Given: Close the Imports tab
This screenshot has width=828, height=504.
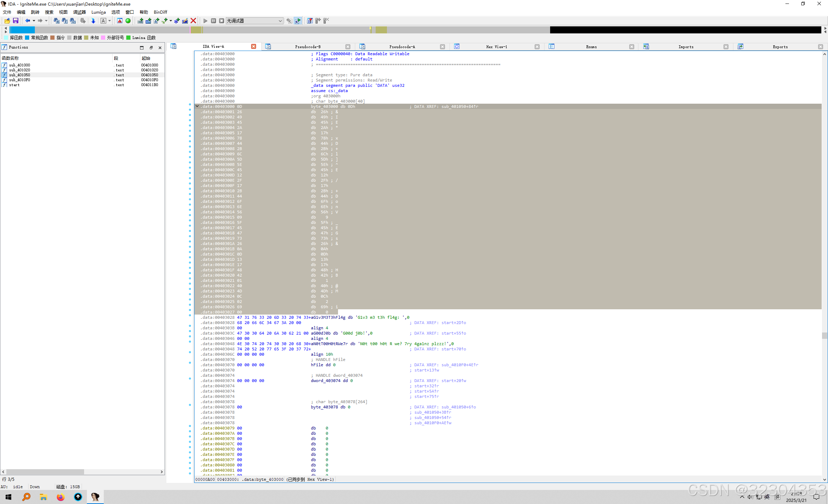Looking at the screenshot, I should [x=726, y=47].
